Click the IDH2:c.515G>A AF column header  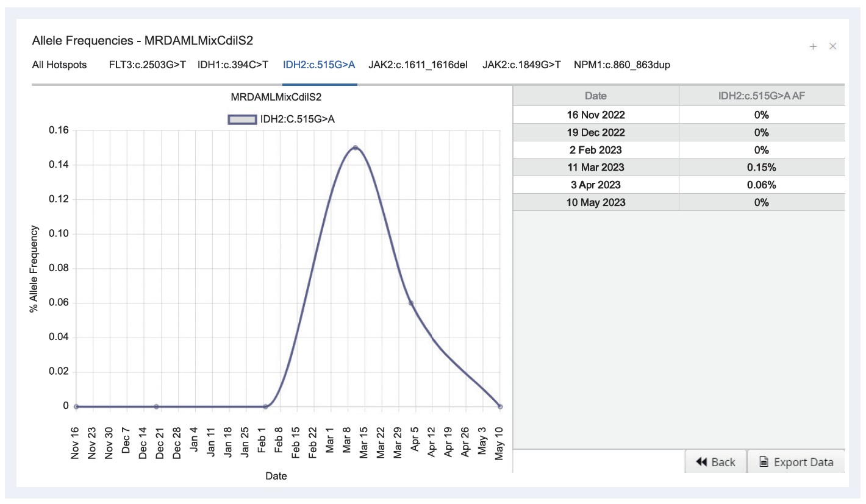click(761, 96)
